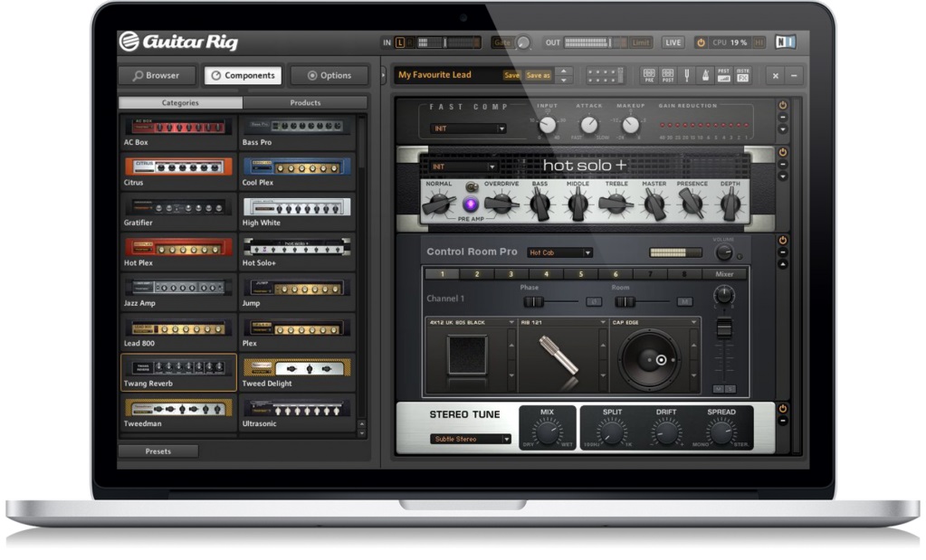926x560 pixels.
Task: Choose the Hot Solo+ component
Action: [297, 252]
